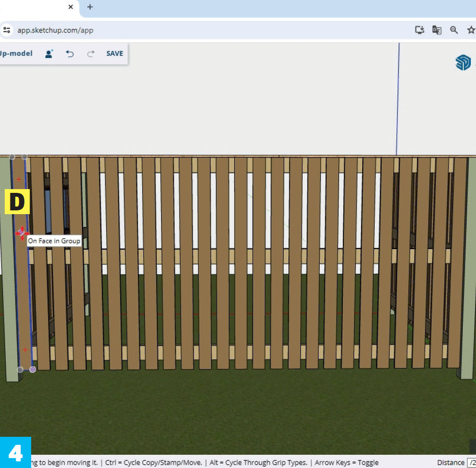Click the top-left grip of selected picket
The height and width of the screenshot is (468, 476).
(x=12, y=157)
